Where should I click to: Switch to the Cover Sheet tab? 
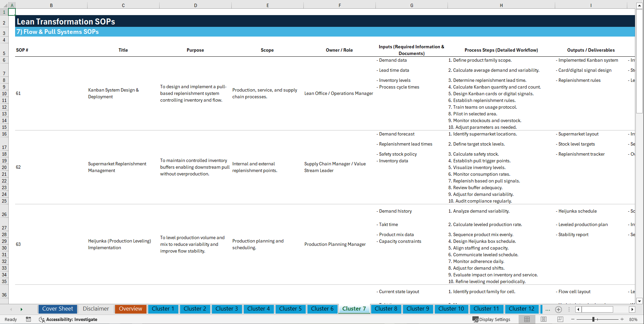coord(57,309)
